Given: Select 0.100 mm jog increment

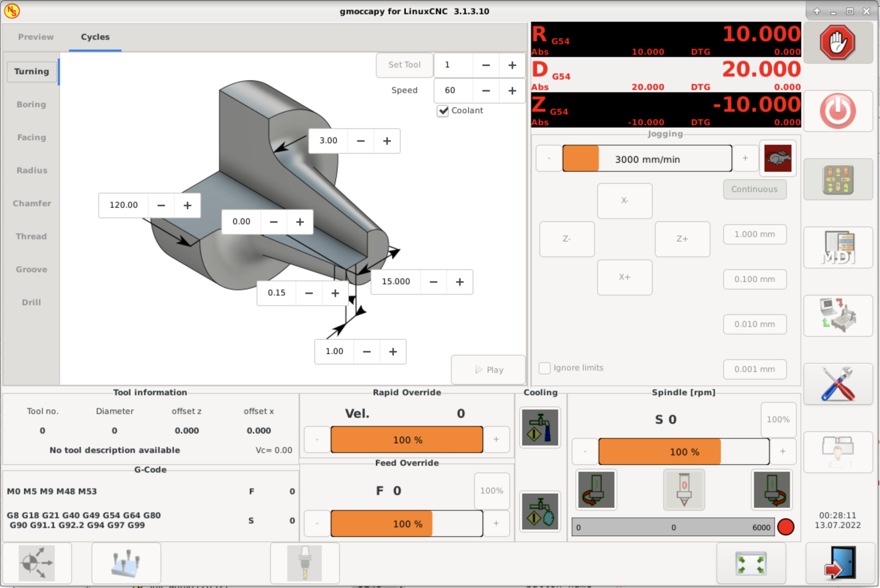Looking at the screenshot, I should pyautogui.click(x=754, y=279).
